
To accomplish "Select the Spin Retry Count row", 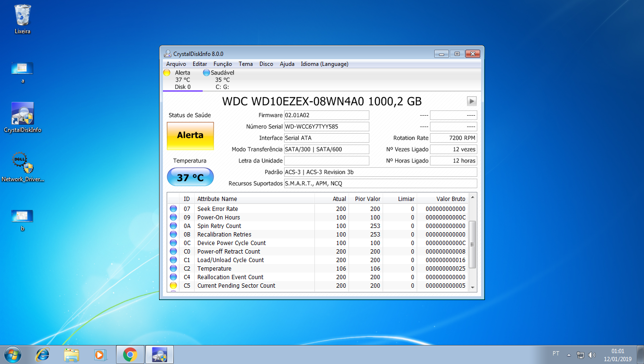I will [318, 226].
